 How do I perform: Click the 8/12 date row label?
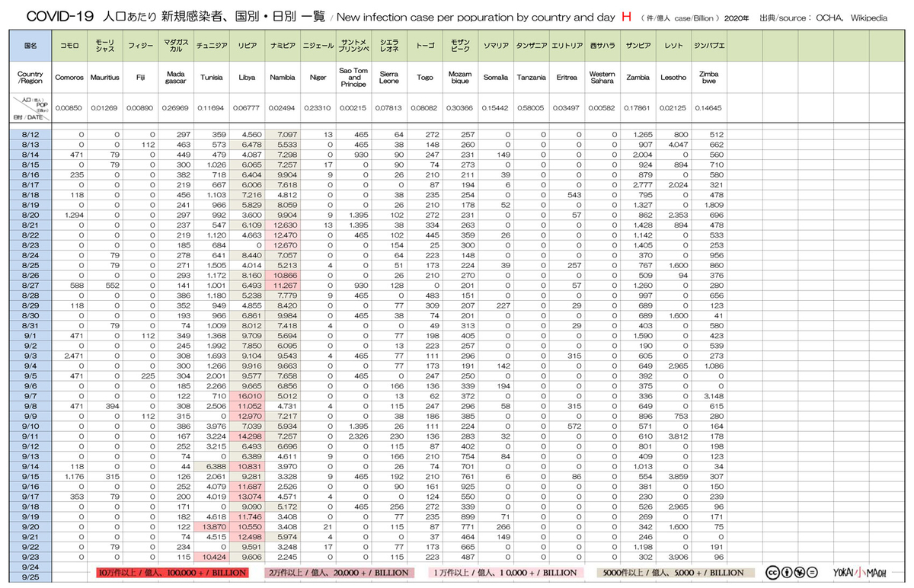pyautogui.click(x=31, y=135)
